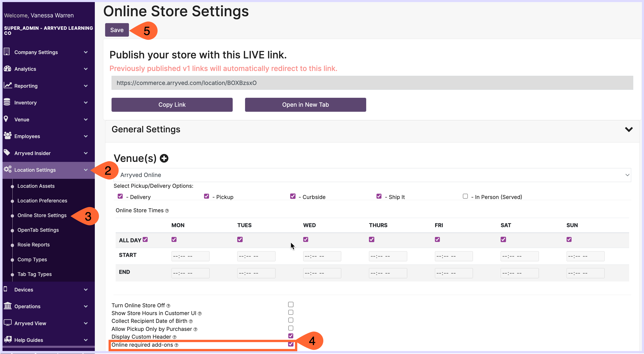Open Location Assets submenu item
The height and width of the screenshot is (354, 644).
point(36,186)
